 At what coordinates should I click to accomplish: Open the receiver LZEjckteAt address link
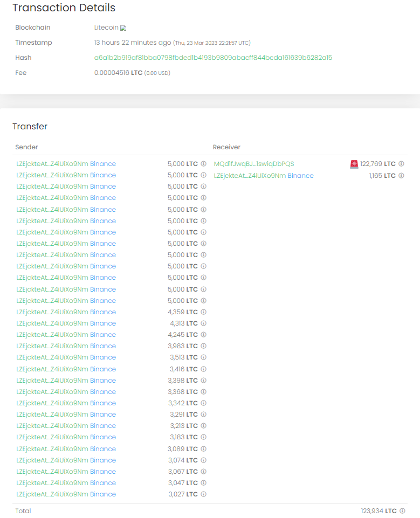(x=250, y=176)
